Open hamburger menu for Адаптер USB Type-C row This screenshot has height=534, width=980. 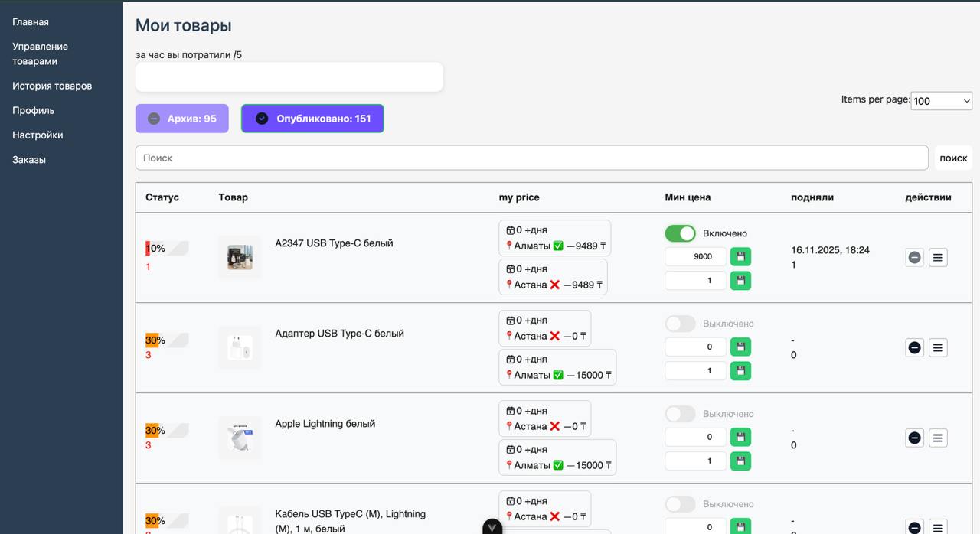point(938,348)
